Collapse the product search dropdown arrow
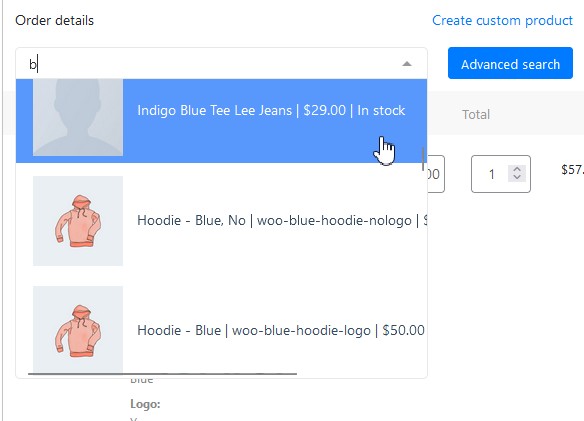This screenshot has height=421, width=584. coord(407,64)
